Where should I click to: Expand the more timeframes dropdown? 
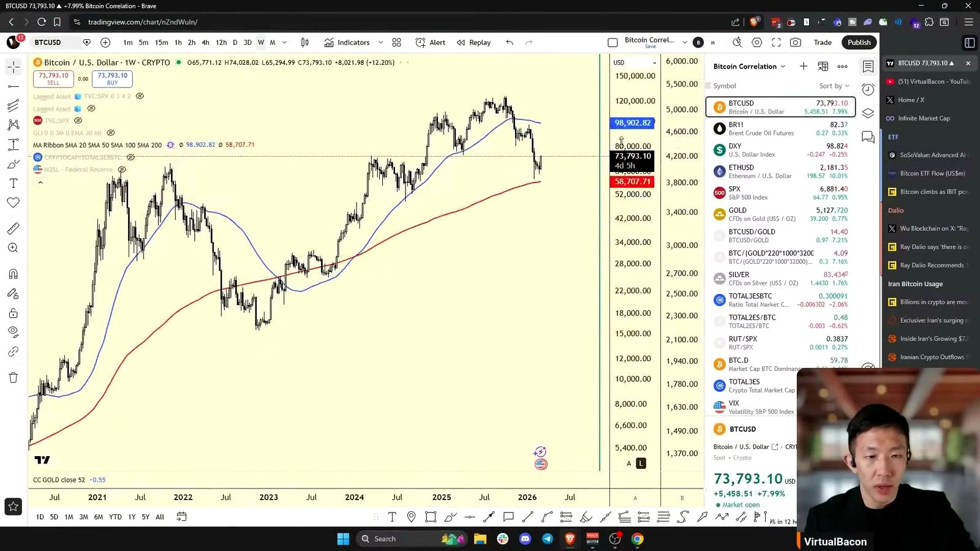[x=284, y=42]
